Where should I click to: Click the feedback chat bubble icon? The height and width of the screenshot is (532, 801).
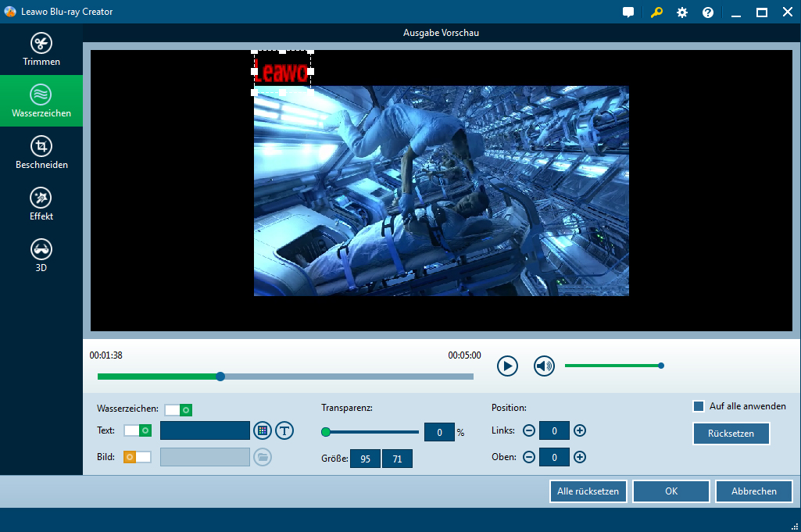(628, 12)
